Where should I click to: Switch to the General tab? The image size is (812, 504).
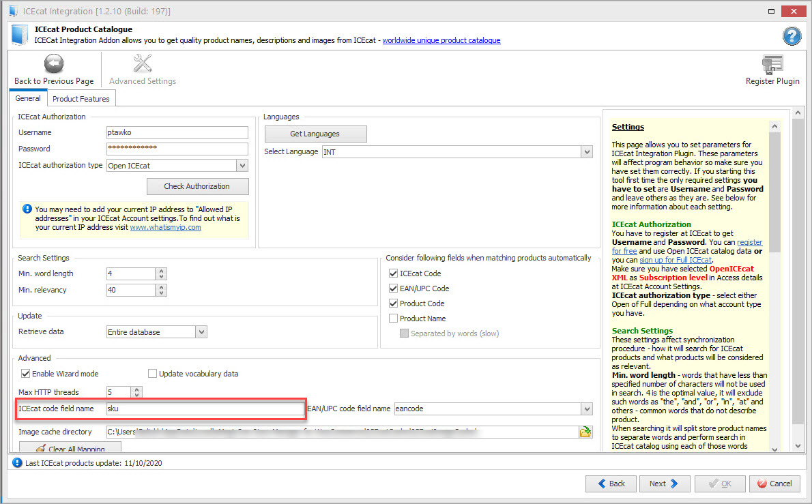[28, 98]
